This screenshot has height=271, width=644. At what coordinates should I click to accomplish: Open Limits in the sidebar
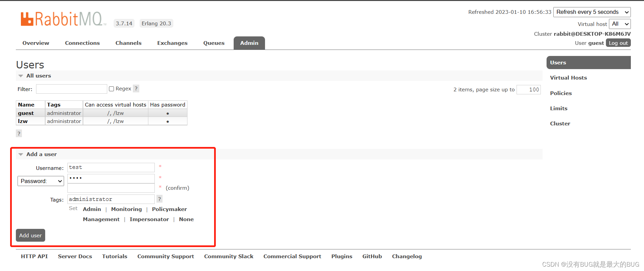point(559,109)
